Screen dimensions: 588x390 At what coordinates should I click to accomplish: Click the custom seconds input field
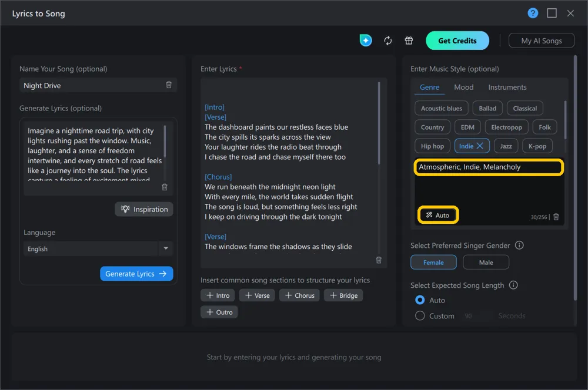(477, 316)
